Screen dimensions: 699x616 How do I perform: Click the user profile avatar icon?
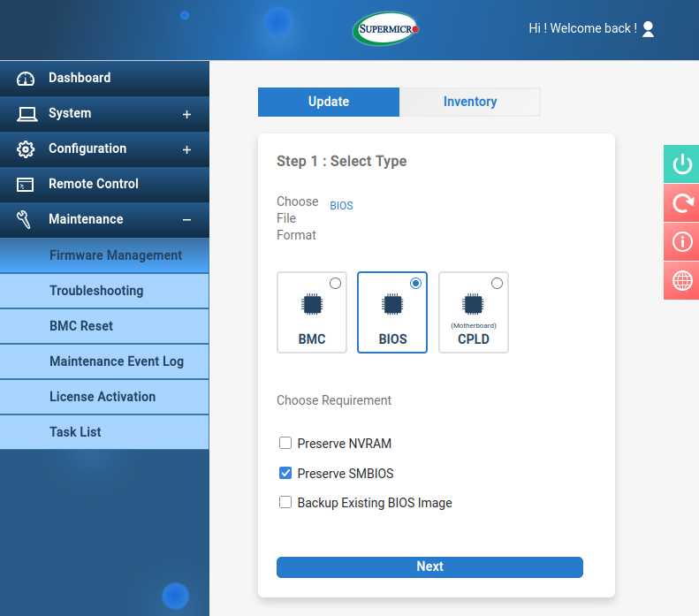[648, 29]
